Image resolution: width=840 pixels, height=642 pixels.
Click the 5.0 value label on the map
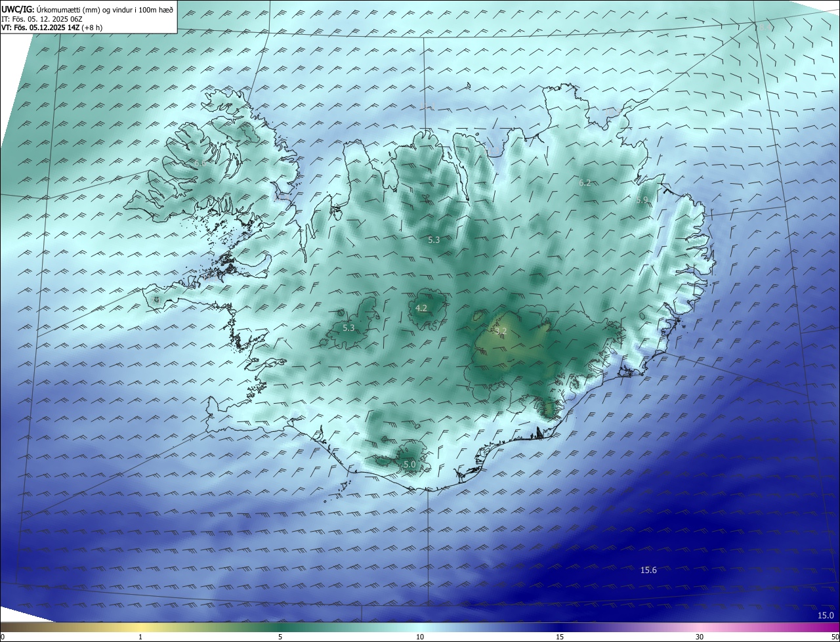[409, 464]
